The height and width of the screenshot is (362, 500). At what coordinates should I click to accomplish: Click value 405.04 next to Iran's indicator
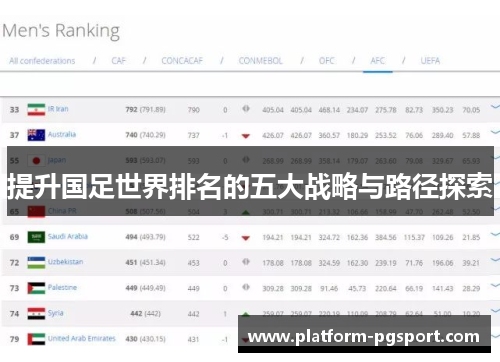[x=273, y=110]
